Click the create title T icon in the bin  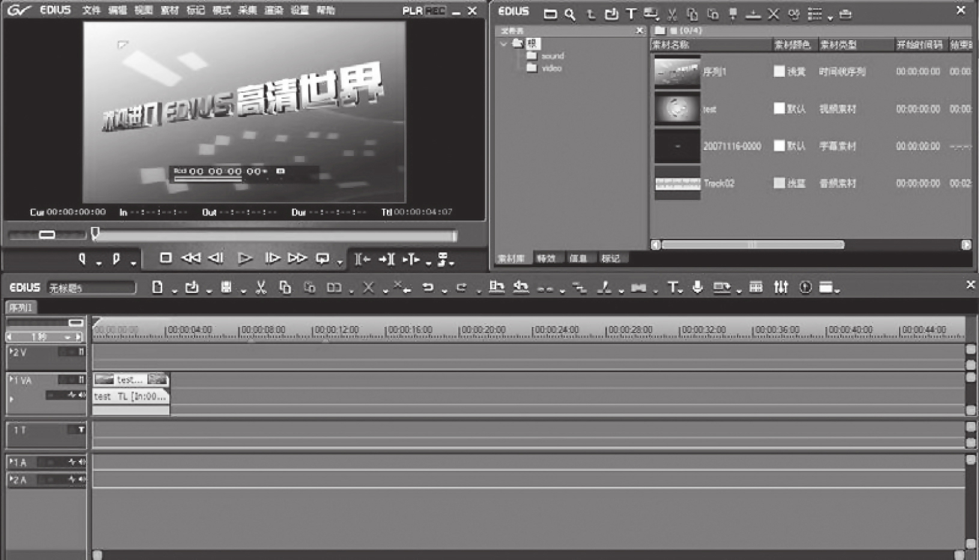(631, 14)
